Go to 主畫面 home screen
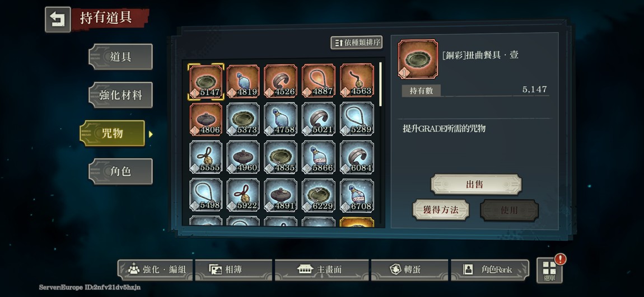 click(x=321, y=270)
